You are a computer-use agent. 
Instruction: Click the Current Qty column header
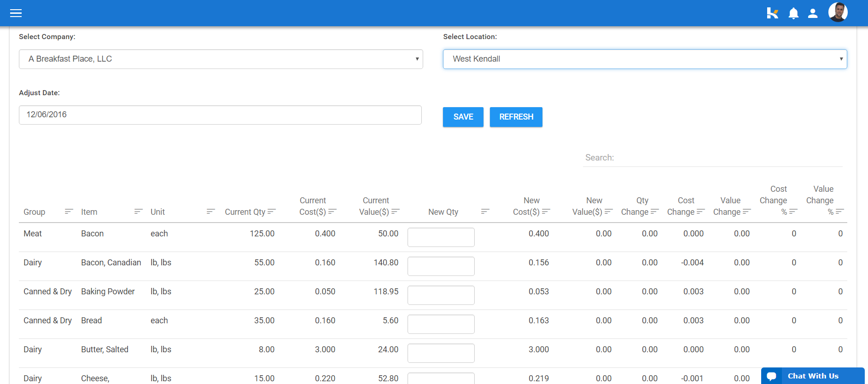click(x=245, y=212)
